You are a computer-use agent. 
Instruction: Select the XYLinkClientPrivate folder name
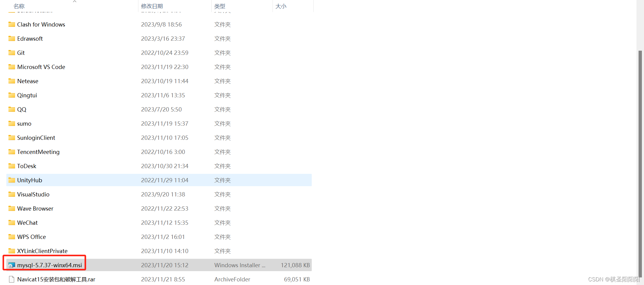pos(42,251)
